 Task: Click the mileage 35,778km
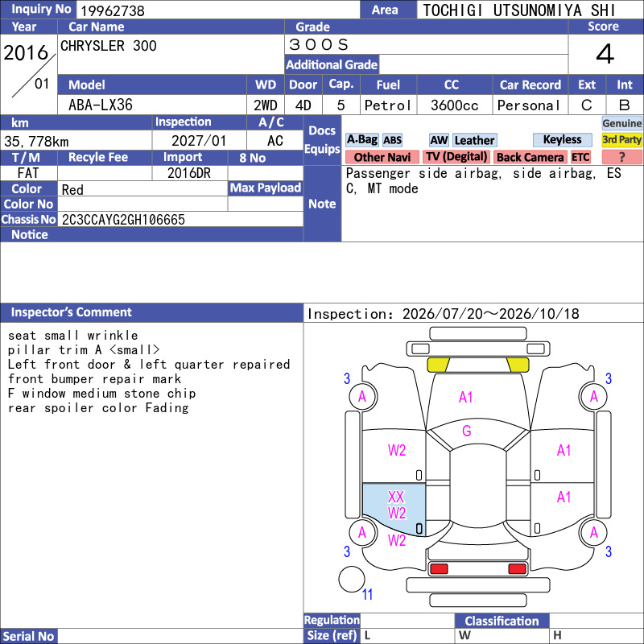[x=36, y=142]
